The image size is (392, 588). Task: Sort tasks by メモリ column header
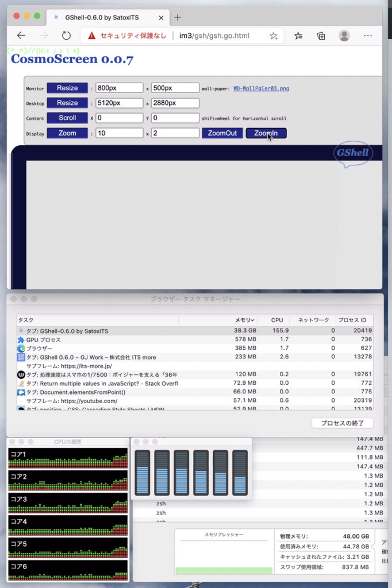pos(244,320)
